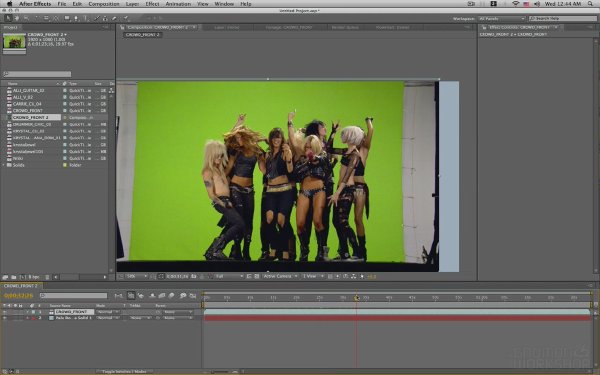The width and height of the screenshot is (600, 375).
Task: Toggle transparency grid in viewer
Action: pos(256,276)
